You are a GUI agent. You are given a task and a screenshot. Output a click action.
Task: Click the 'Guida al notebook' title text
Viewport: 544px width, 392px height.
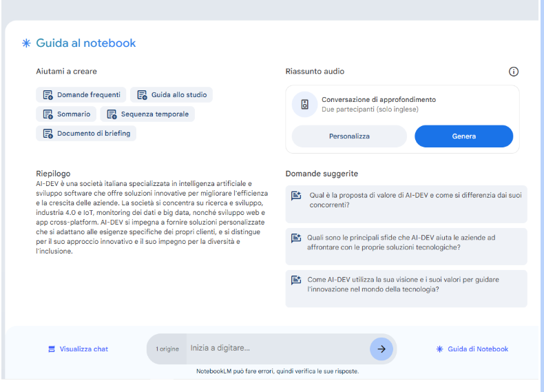tap(85, 43)
